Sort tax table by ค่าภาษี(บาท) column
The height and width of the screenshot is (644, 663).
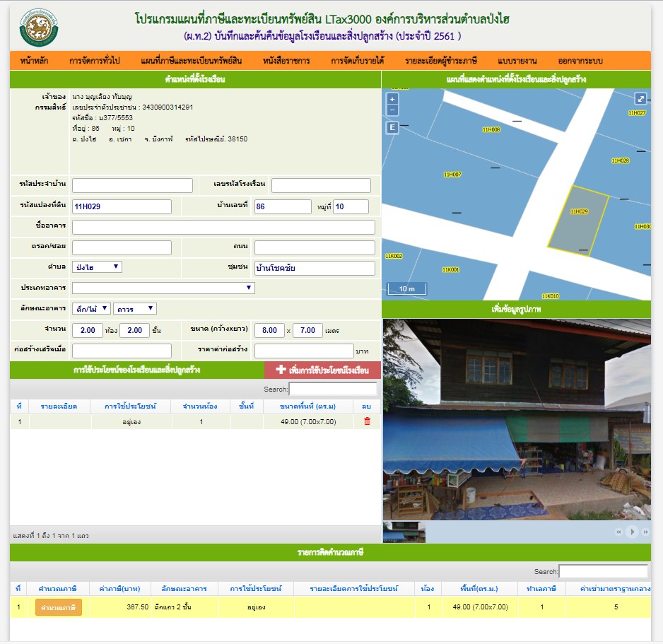tap(119, 589)
